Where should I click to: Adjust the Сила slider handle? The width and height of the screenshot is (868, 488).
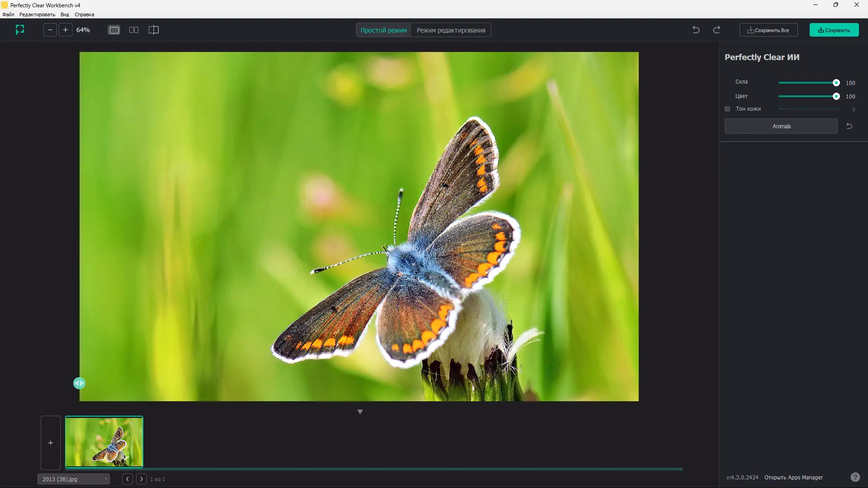tap(836, 83)
